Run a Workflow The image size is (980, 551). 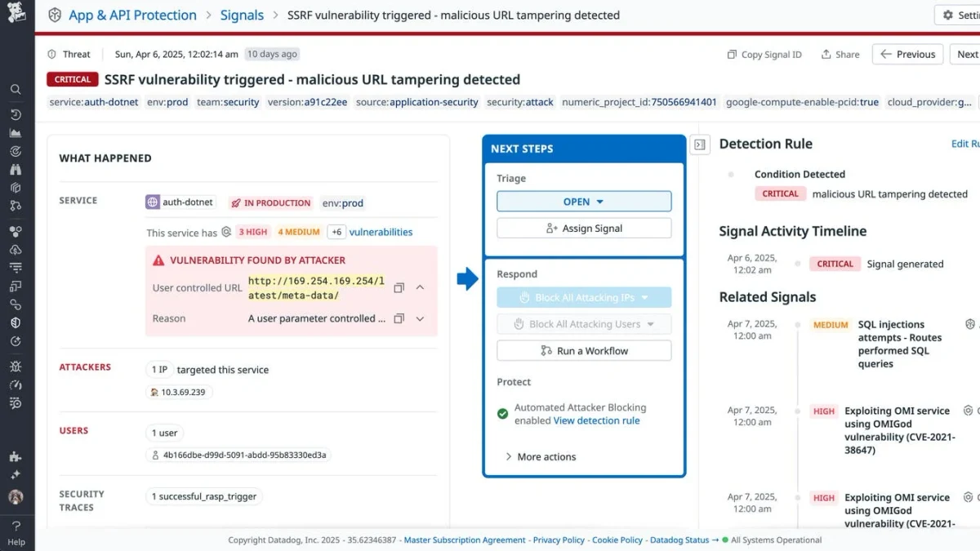point(584,351)
